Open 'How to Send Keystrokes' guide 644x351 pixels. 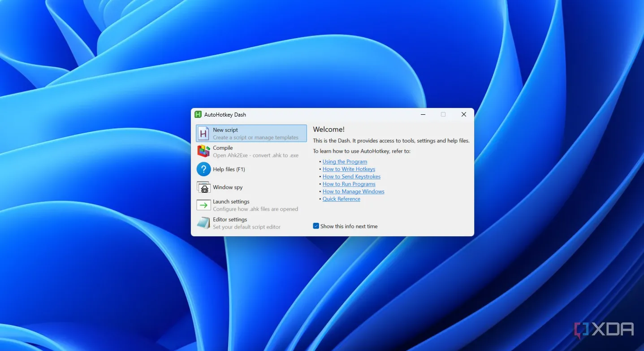(x=351, y=177)
